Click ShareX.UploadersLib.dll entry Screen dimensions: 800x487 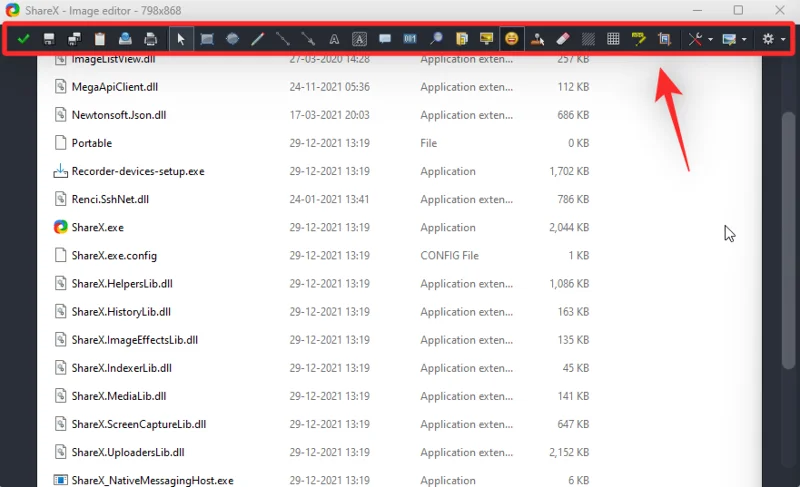tap(128, 452)
